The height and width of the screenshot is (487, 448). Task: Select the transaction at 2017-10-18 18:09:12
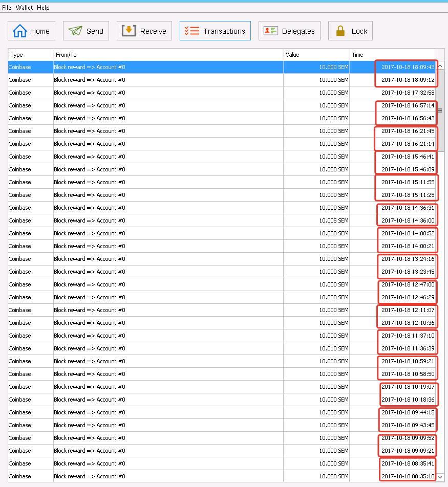[221, 80]
